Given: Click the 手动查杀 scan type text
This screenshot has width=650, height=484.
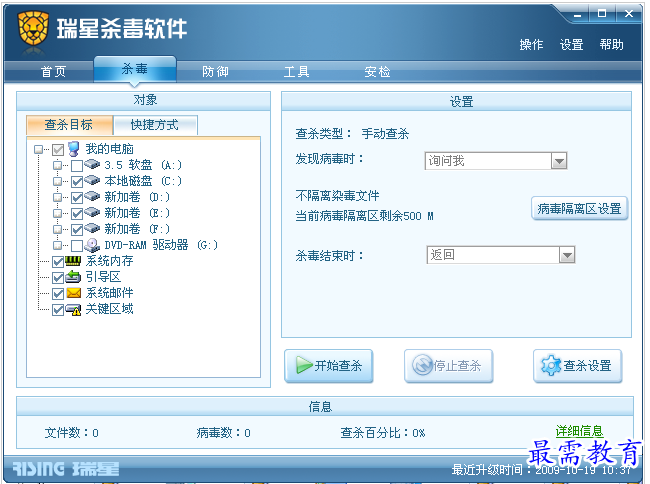Looking at the screenshot, I should (x=385, y=134).
